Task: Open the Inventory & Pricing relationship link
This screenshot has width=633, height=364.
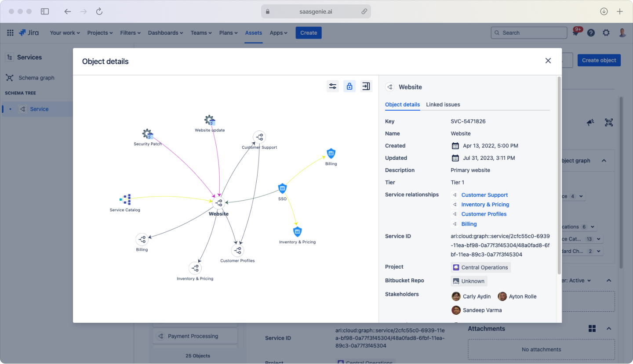Action: 485,204
